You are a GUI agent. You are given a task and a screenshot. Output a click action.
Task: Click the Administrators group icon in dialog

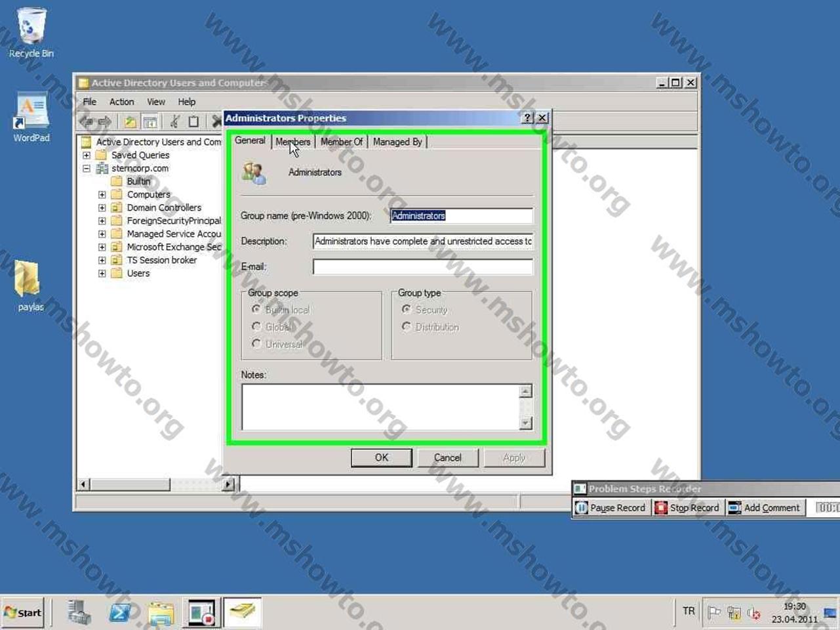tap(254, 173)
